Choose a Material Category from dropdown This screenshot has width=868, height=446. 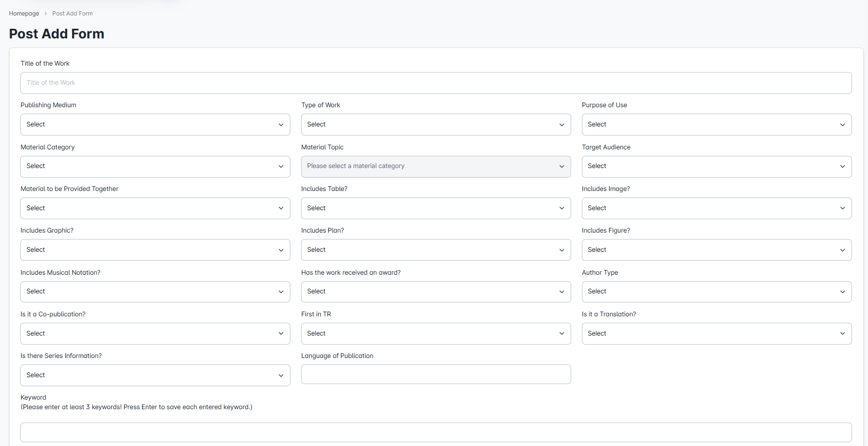(x=155, y=166)
